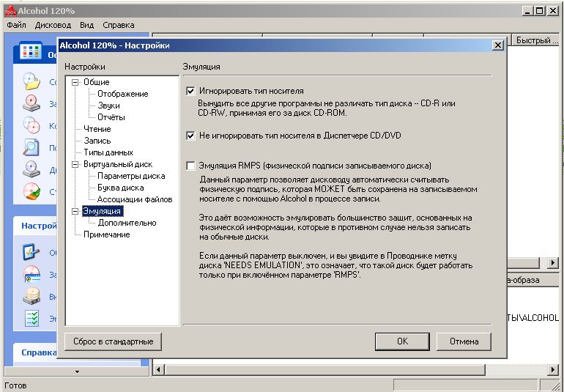Select "Эмуляция" in the settings tree
Screen dimensions: 564x392
click(x=103, y=211)
